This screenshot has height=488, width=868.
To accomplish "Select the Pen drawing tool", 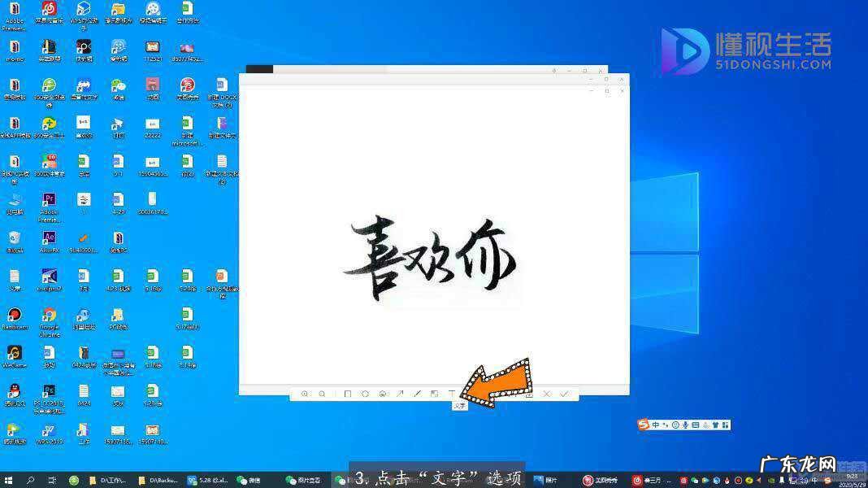I will tap(416, 394).
